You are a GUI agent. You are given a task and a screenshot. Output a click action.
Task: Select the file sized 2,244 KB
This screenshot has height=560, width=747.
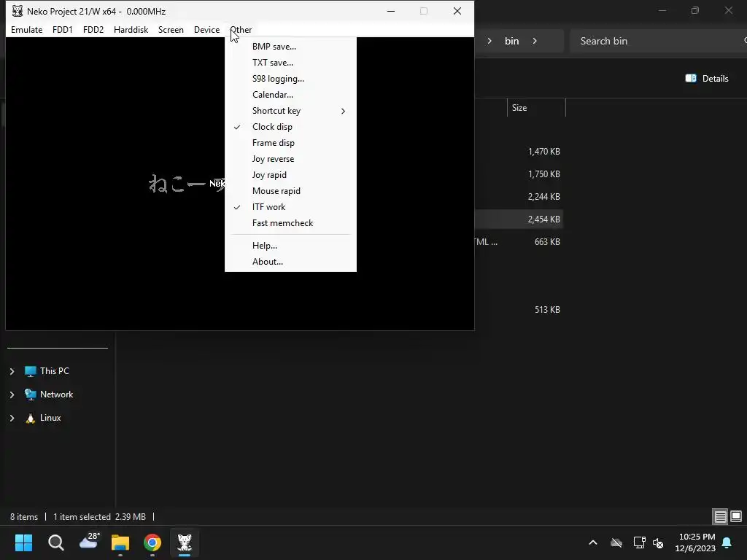pos(543,197)
